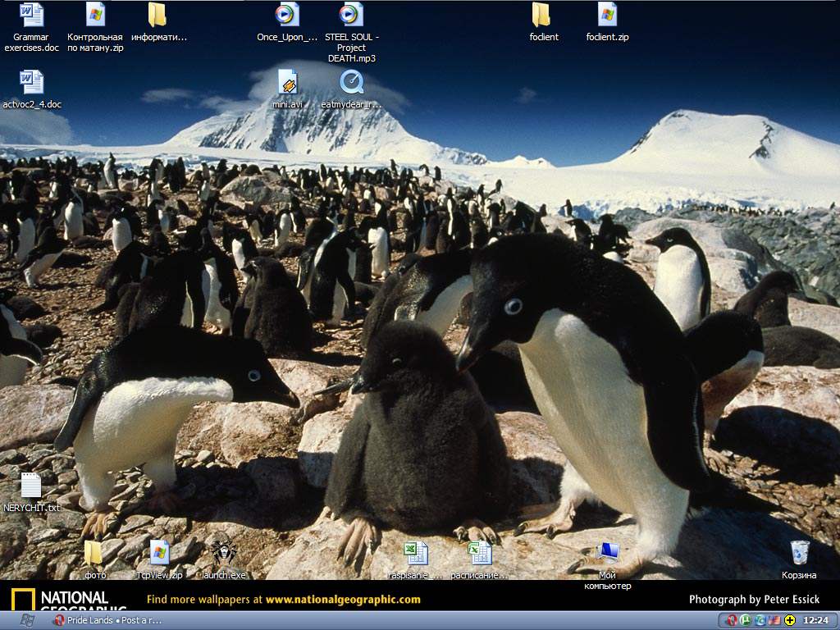Open actvoc2_4.doc document

pyautogui.click(x=31, y=83)
